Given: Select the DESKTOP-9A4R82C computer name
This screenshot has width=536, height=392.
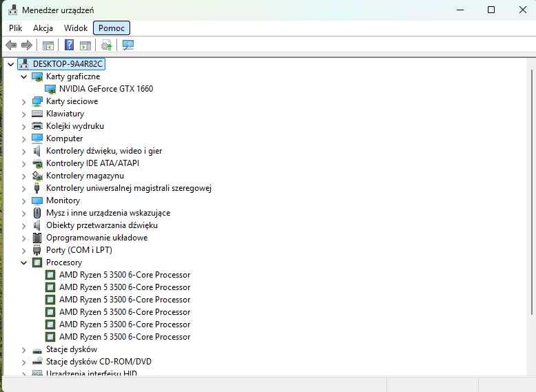Looking at the screenshot, I should (68, 64).
